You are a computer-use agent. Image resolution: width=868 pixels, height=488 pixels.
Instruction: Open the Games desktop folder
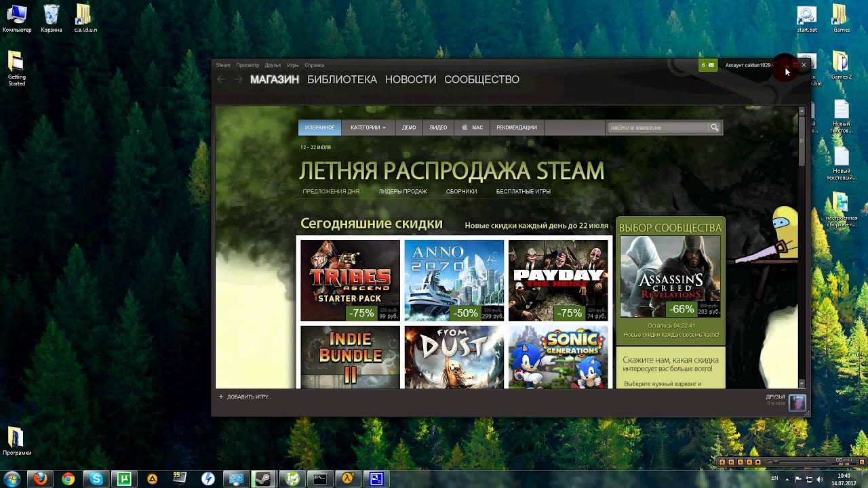pos(841,18)
